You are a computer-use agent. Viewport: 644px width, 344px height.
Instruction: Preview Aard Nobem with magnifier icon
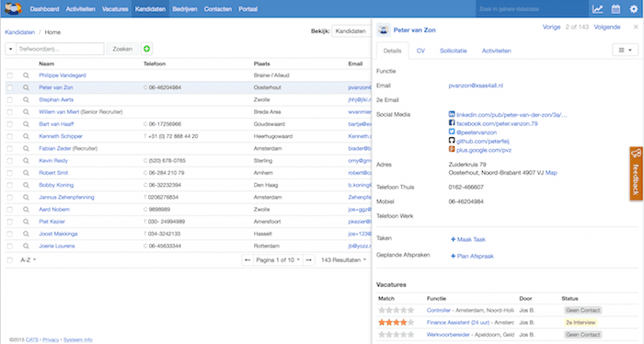point(26,210)
